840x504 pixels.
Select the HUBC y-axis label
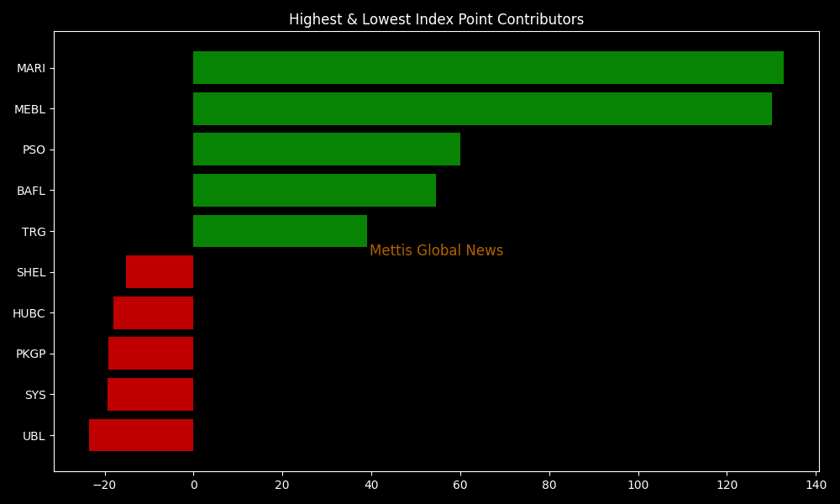29,313
